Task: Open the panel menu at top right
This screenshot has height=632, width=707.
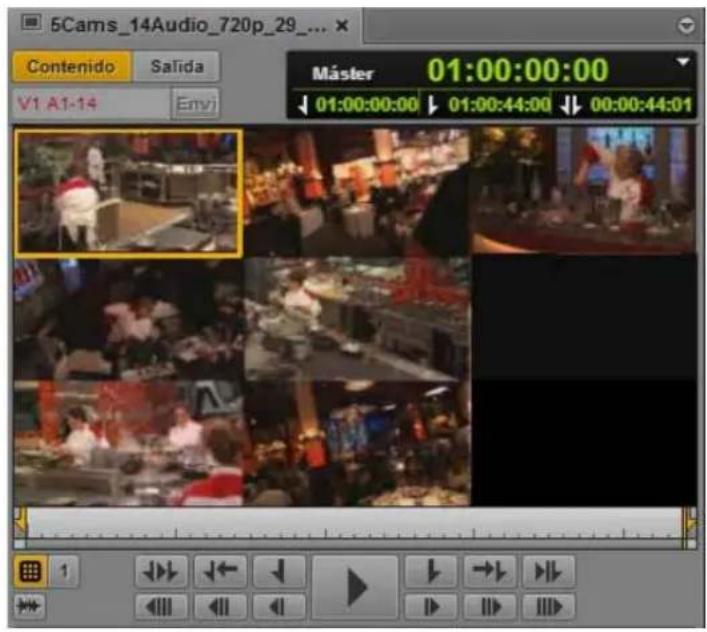Action: 686,26
